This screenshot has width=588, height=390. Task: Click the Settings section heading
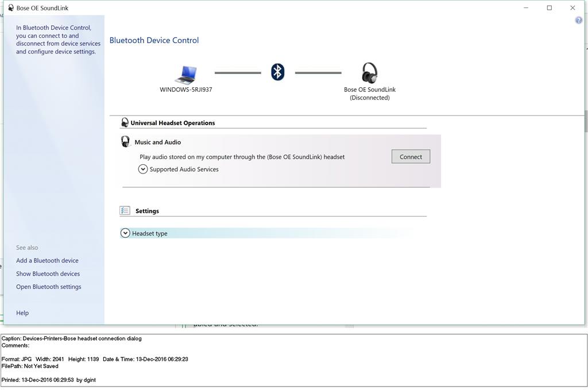pyautogui.click(x=148, y=211)
